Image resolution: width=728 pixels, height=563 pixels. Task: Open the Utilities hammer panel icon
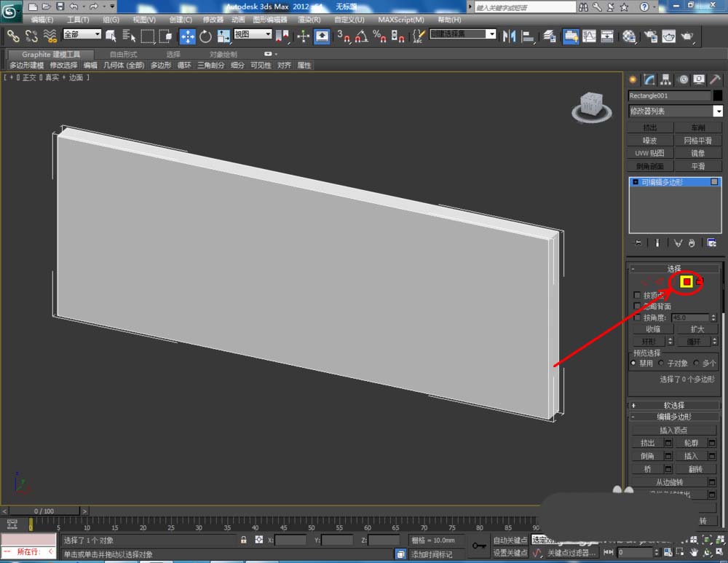(x=715, y=79)
